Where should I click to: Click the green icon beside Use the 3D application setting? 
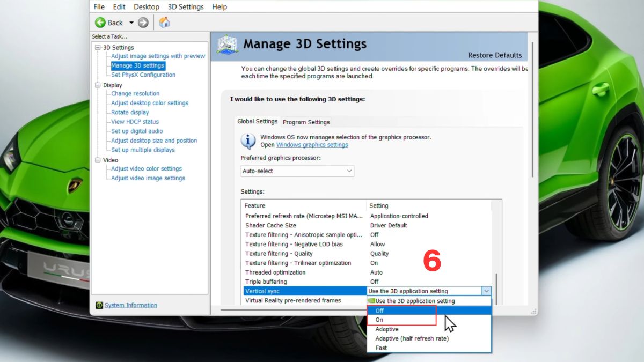[x=372, y=300]
